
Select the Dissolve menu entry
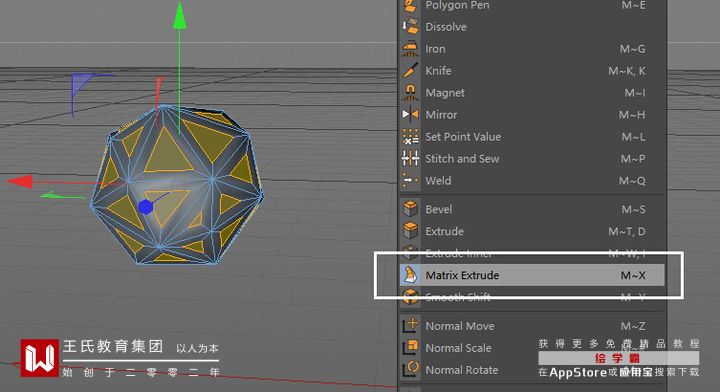click(533, 27)
